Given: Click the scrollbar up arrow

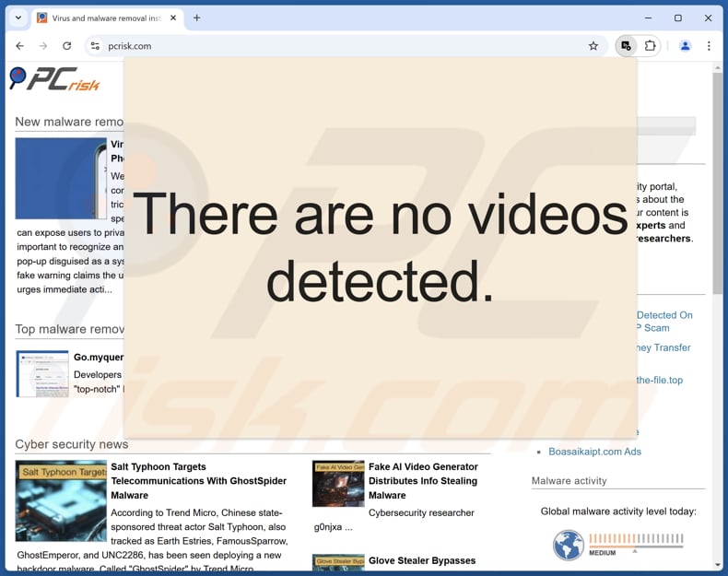Looking at the screenshot, I should (718, 68).
